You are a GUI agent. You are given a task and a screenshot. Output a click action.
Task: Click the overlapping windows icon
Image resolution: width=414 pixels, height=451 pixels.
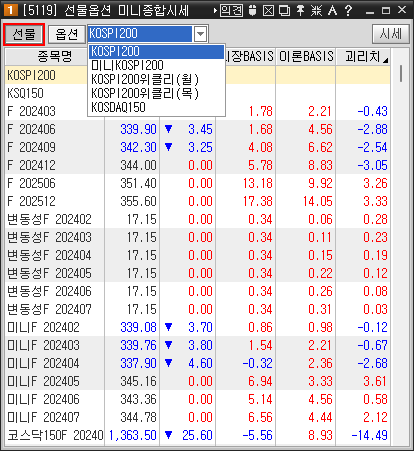pos(284,11)
